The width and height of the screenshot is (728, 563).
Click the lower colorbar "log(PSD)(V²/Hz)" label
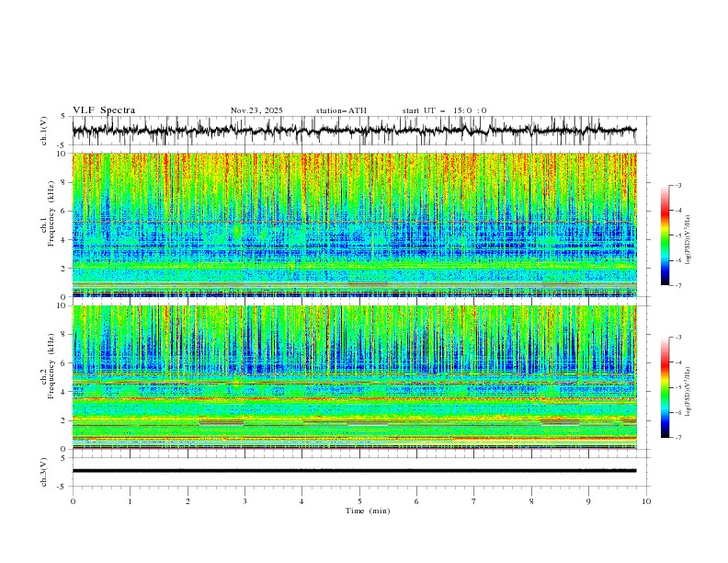click(688, 391)
